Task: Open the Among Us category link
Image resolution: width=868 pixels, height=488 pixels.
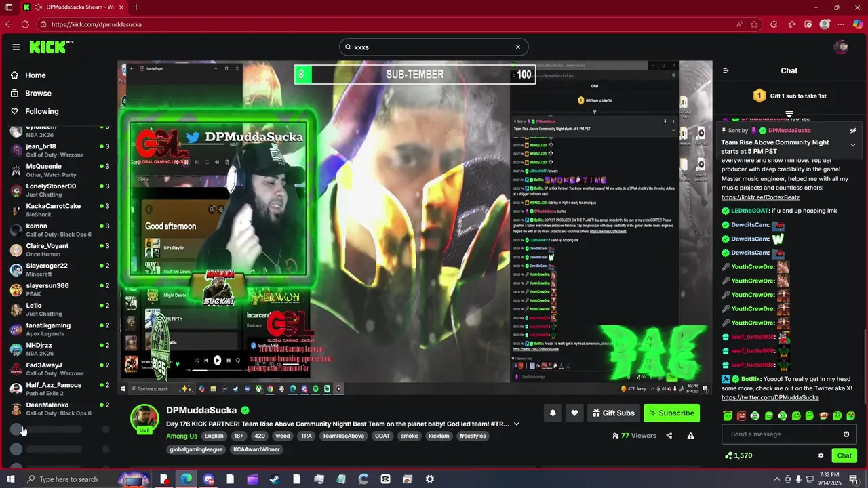Action: (182, 436)
